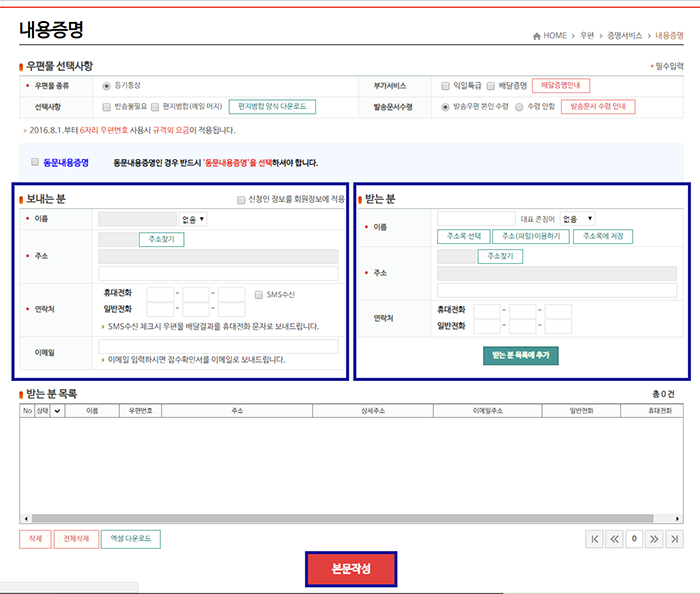This screenshot has height=594, width=700.
Task: Enable SMS수신 checkbox for sender
Action: (x=258, y=295)
